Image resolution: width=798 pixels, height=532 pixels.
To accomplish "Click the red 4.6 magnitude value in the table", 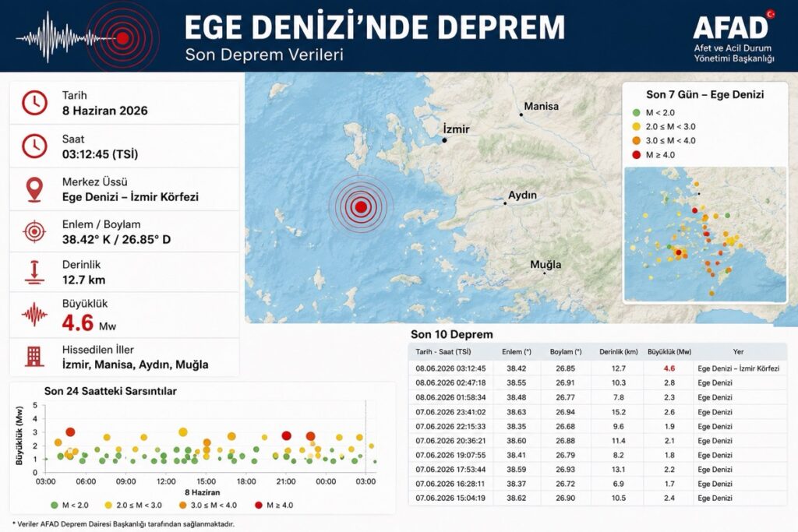I will click(669, 368).
